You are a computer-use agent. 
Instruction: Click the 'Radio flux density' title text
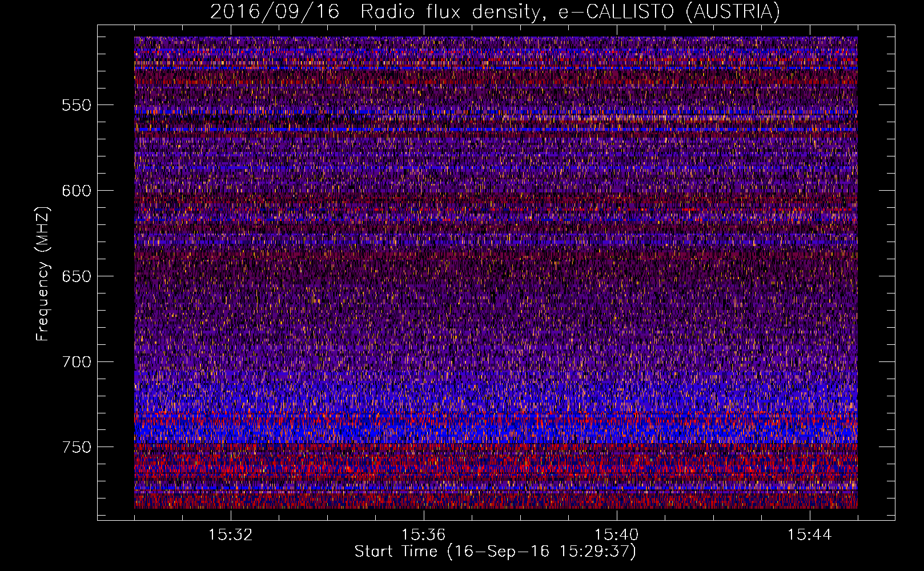tap(450, 11)
